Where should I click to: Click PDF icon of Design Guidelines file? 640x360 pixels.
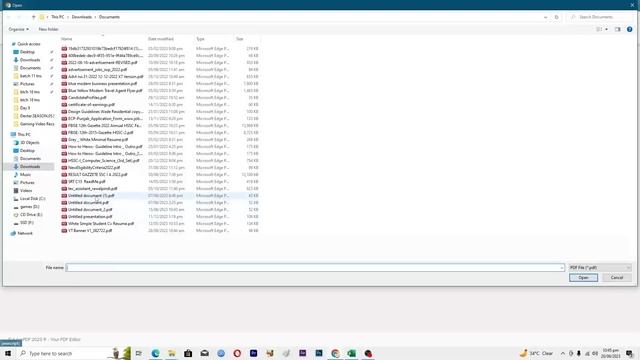(x=64, y=111)
